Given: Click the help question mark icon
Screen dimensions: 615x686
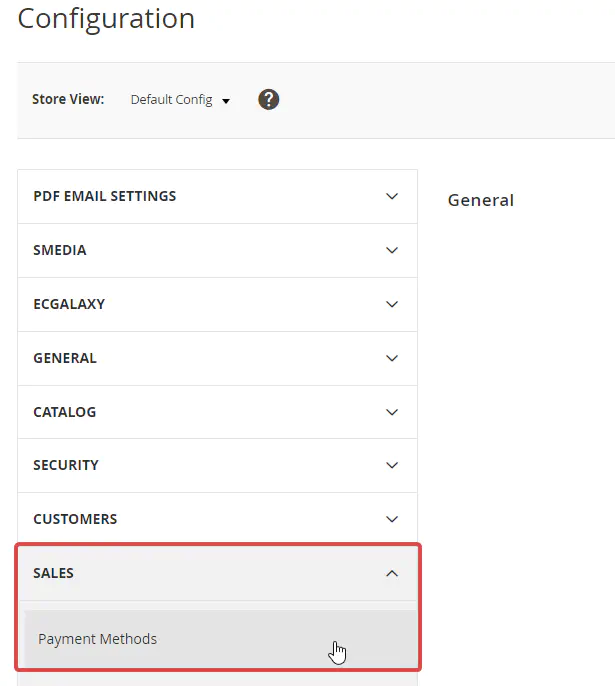Looking at the screenshot, I should tap(268, 100).
